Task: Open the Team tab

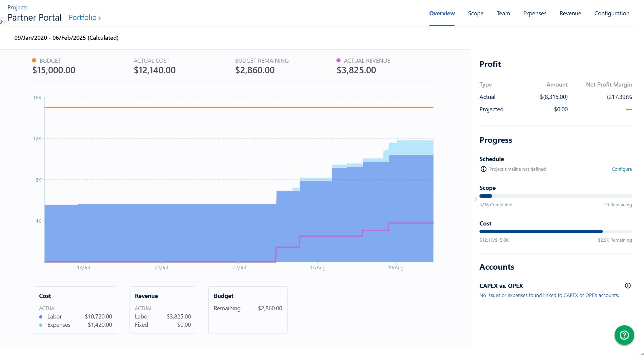Action: [503, 13]
